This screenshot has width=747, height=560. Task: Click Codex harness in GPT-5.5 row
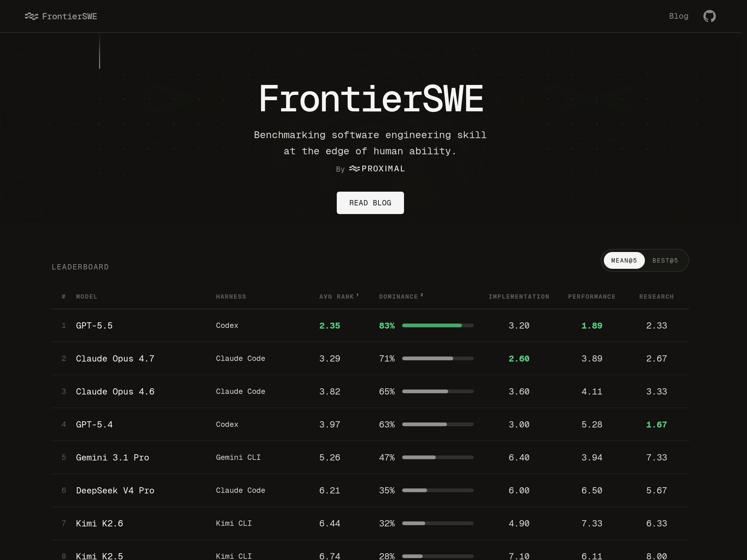(227, 325)
